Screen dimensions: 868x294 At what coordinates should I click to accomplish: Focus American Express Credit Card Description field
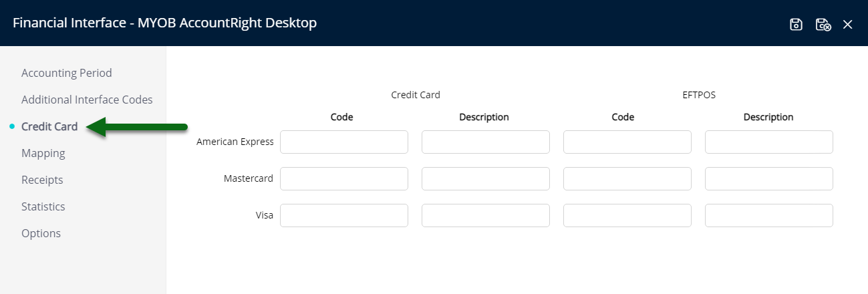(x=486, y=142)
